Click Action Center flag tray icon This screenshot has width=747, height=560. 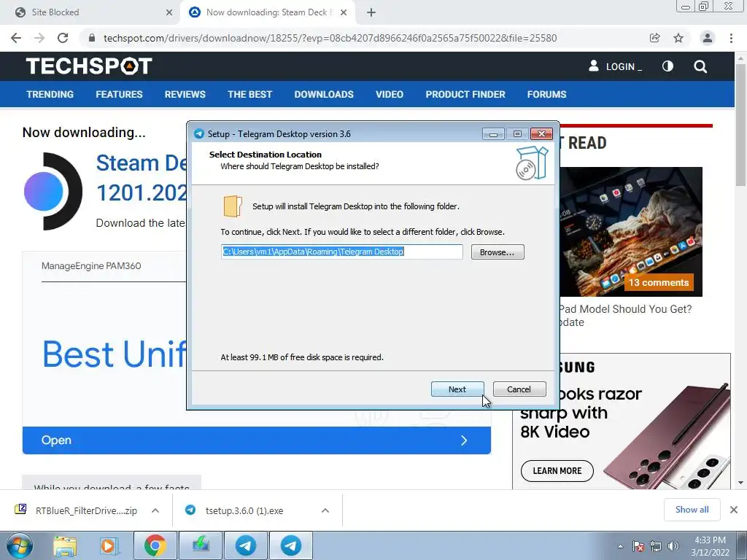coord(638,546)
